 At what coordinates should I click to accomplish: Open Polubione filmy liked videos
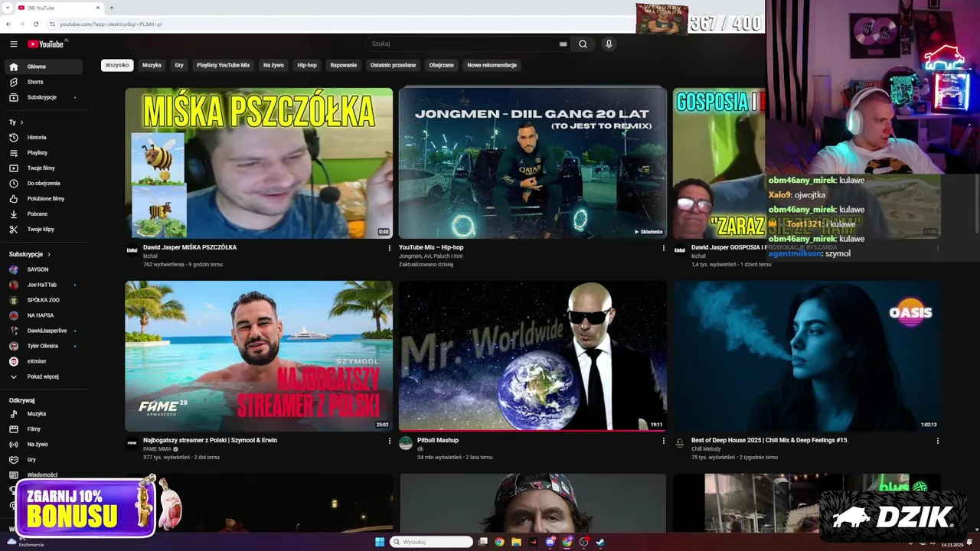(43, 199)
